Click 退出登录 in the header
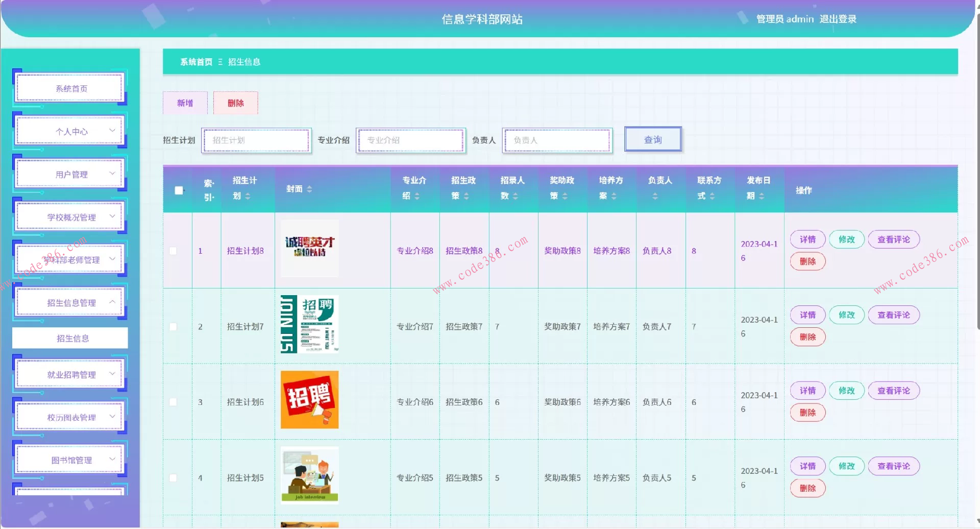The height and width of the screenshot is (529, 980). tap(838, 19)
